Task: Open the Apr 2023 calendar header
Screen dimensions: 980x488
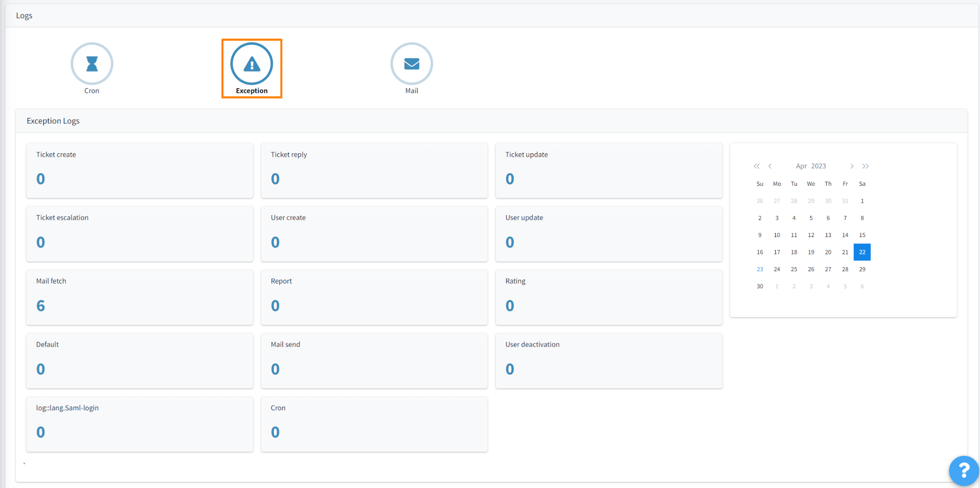Action: [x=811, y=166]
